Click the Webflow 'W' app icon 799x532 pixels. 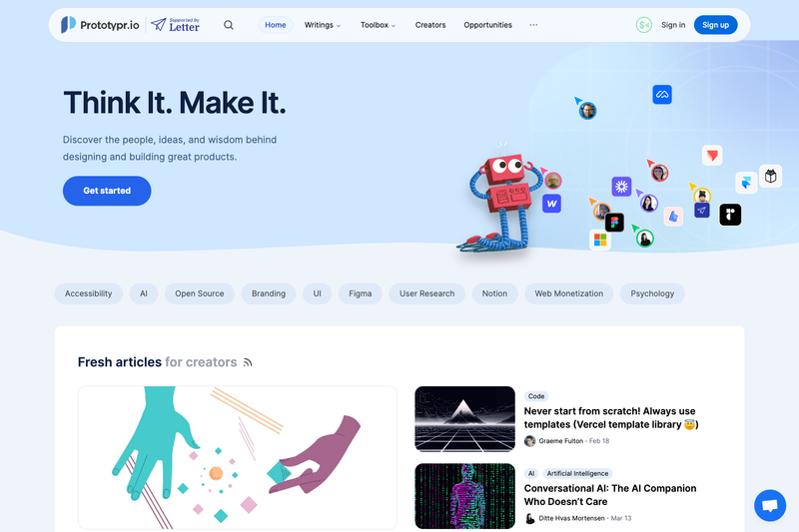(x=552, y=204)
